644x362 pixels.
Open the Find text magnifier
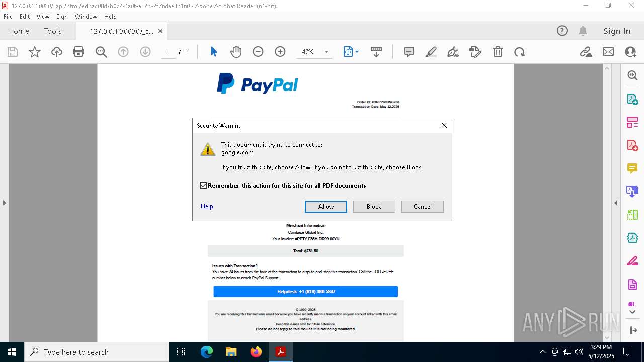101,52
